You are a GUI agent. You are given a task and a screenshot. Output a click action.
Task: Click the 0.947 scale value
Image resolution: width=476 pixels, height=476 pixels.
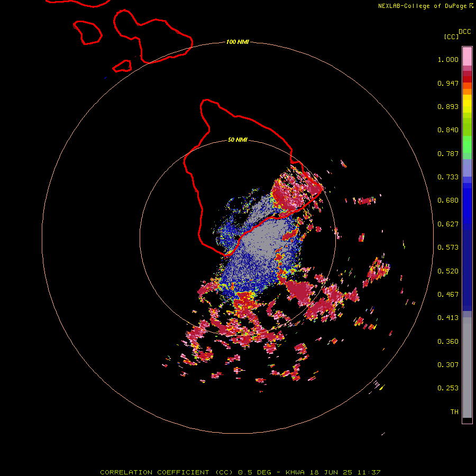(448, 83)
